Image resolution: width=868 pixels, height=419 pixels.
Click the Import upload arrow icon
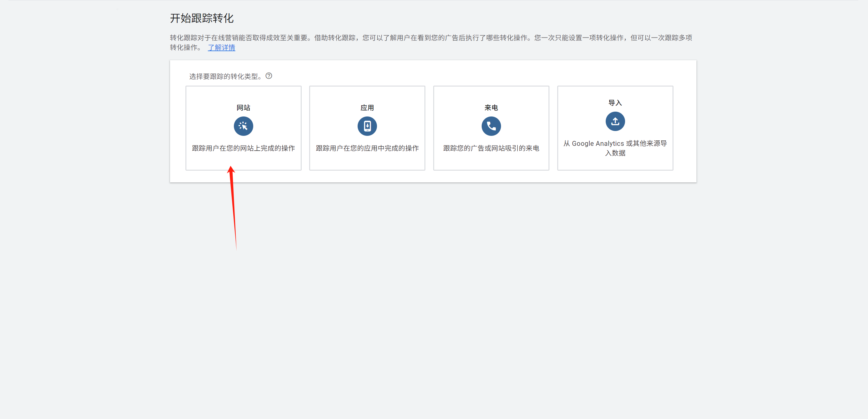tap(615, 121)
